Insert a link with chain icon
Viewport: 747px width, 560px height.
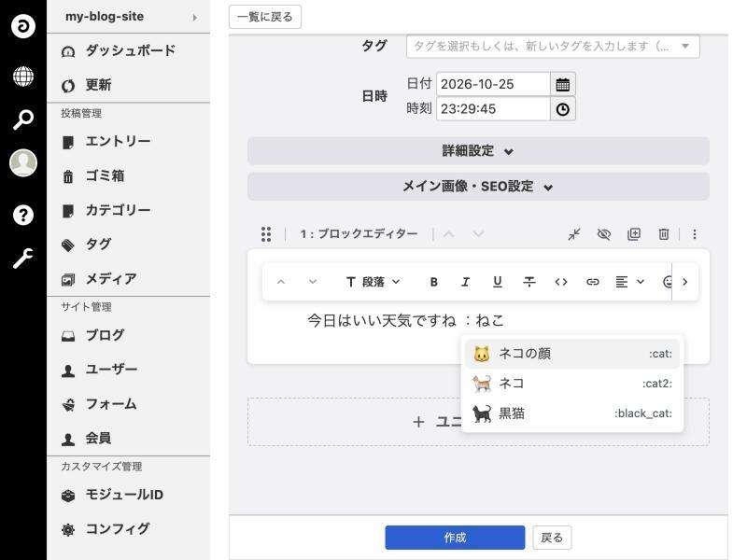593,282
